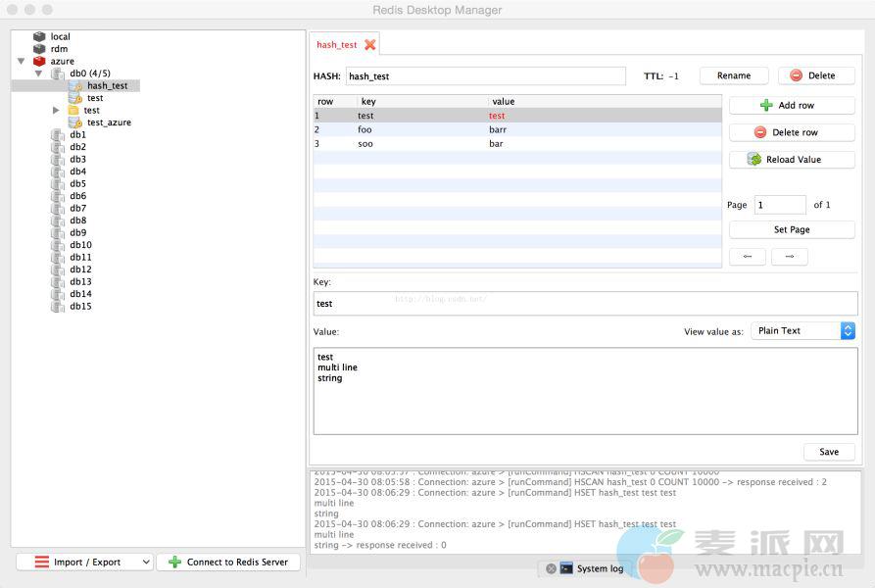Click the hash_test key icon in tree
The height and width of the screenshot is (588, 875).
click(75, 86)
